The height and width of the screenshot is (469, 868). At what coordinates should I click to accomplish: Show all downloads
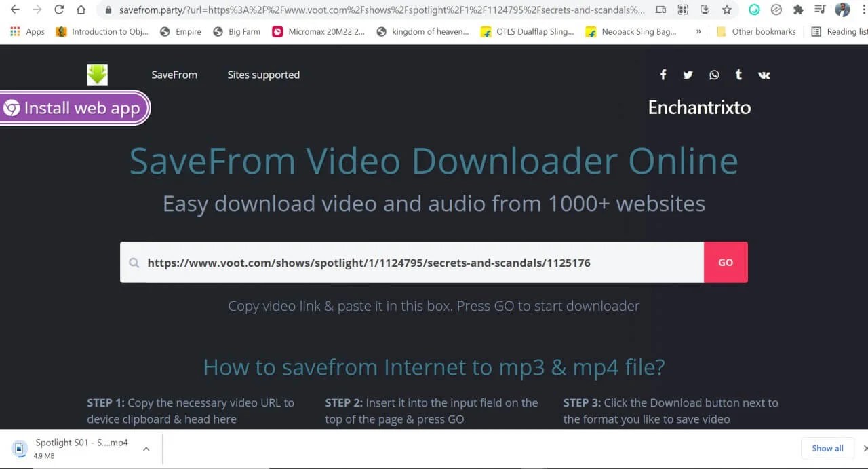827,448
